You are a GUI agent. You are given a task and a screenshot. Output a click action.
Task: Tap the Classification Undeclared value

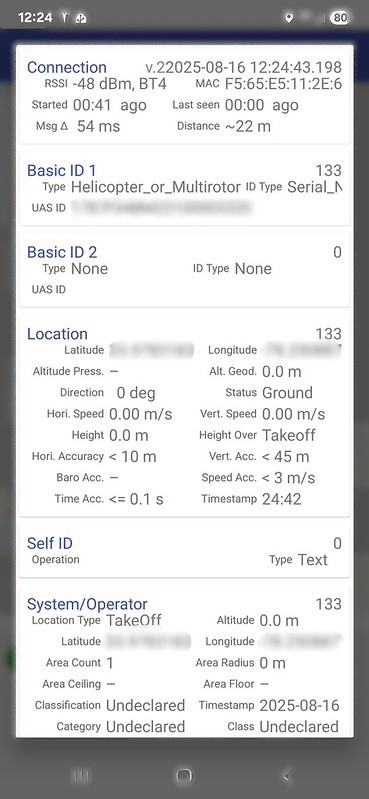pos(145,705)
